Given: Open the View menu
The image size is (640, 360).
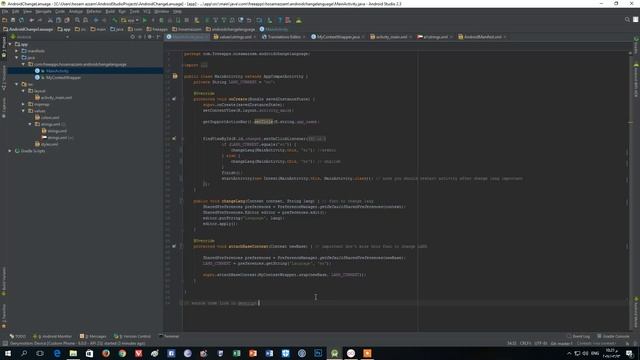Looking at the screenshot, I should pos(27,11).
